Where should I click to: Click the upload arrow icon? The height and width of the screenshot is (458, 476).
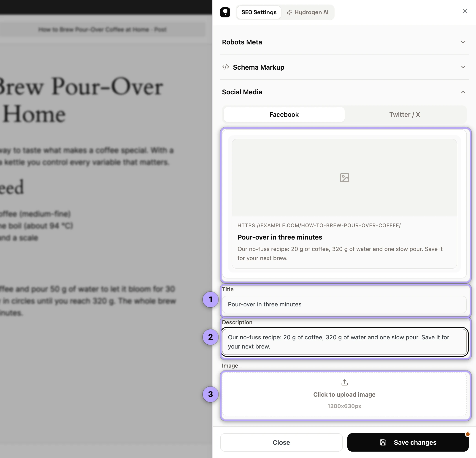(344, 382)
